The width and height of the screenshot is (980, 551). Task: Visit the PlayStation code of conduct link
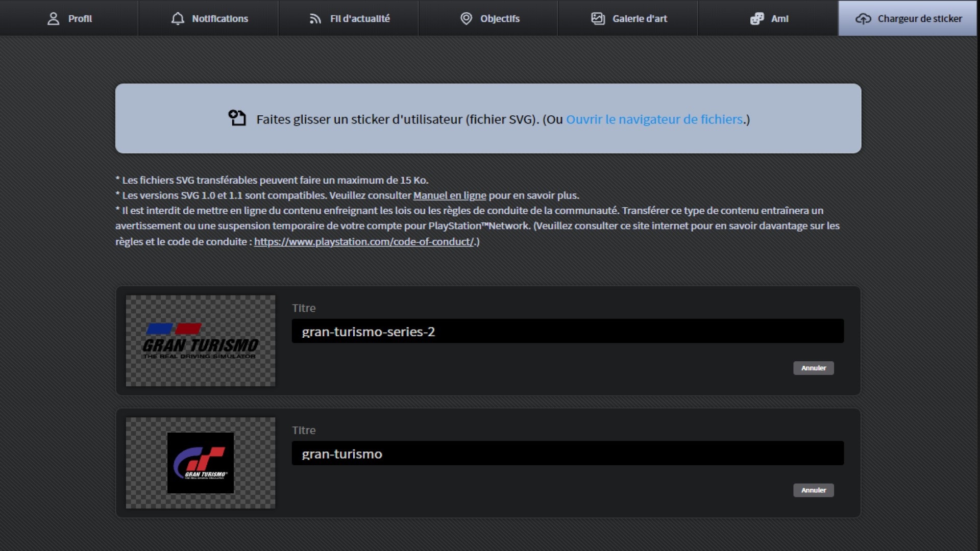(363, 242)
